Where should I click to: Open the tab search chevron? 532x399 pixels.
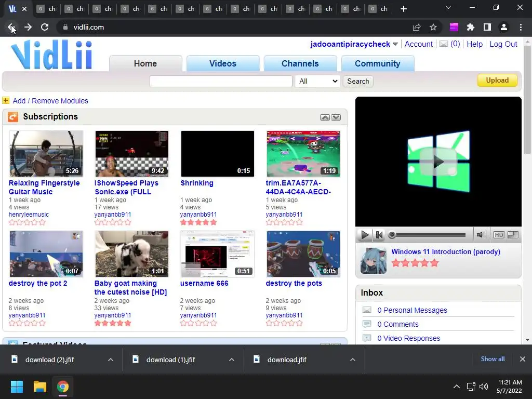(448, 7)
